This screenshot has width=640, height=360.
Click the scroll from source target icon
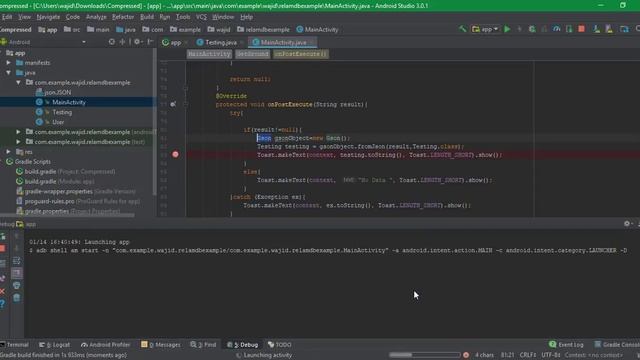tap(111, 42)
